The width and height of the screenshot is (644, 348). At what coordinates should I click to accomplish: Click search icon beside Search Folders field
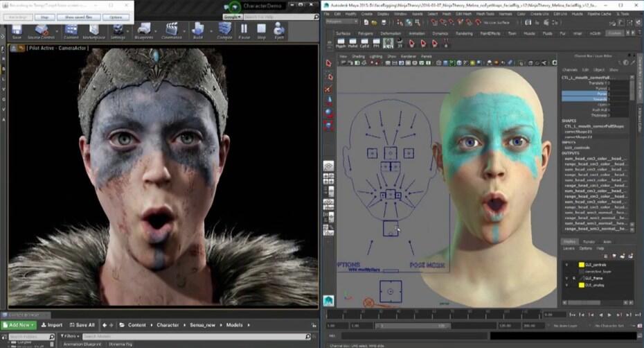[x=52, y=337]
